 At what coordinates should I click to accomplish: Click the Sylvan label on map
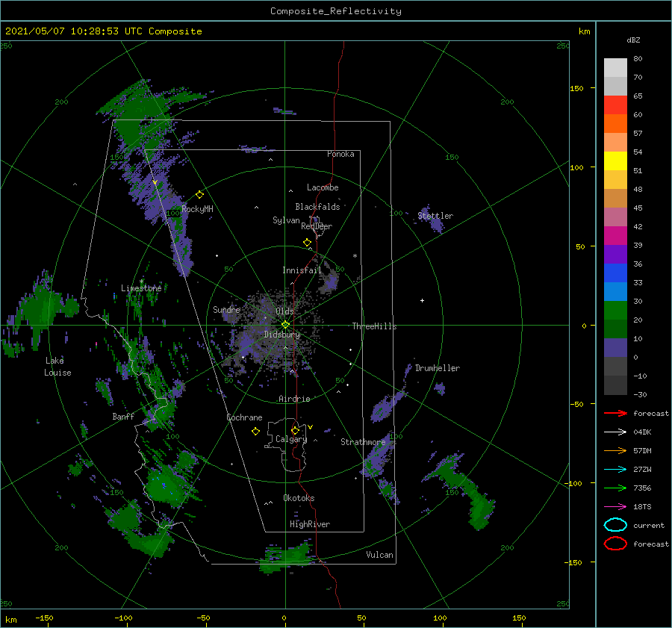[286, 220]
